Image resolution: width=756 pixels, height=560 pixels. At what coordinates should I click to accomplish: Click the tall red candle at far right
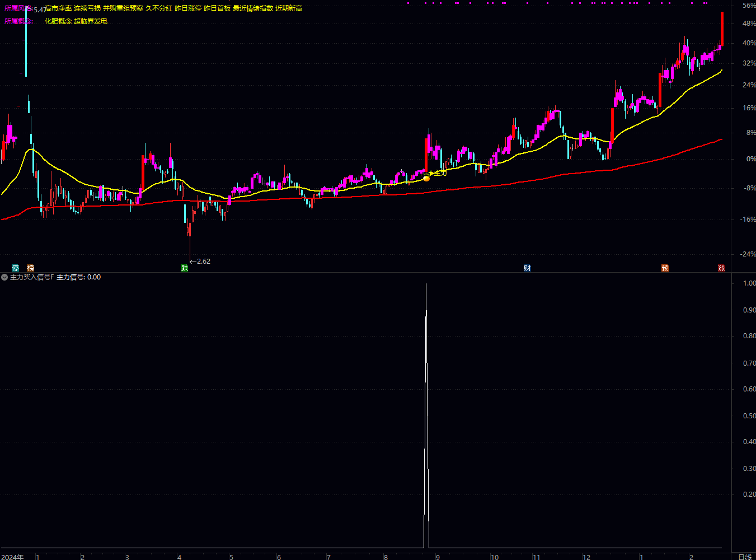(722, 29)
